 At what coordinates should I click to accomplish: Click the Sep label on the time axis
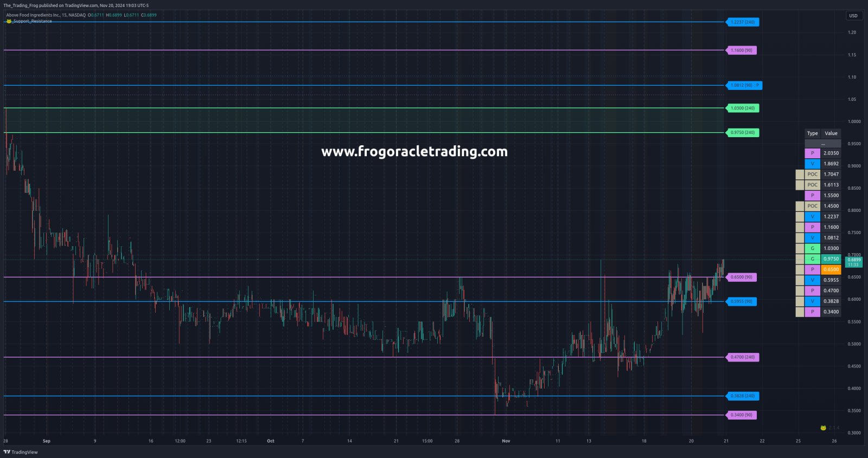coord(47,441)
